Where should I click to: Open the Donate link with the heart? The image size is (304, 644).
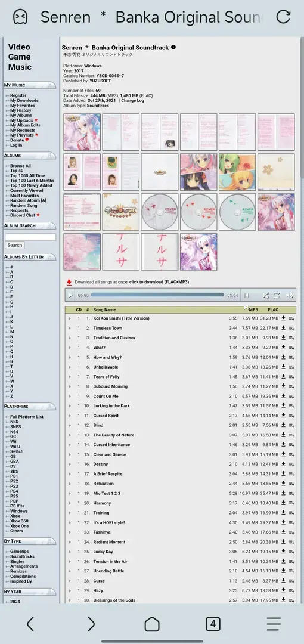(17, 140)
